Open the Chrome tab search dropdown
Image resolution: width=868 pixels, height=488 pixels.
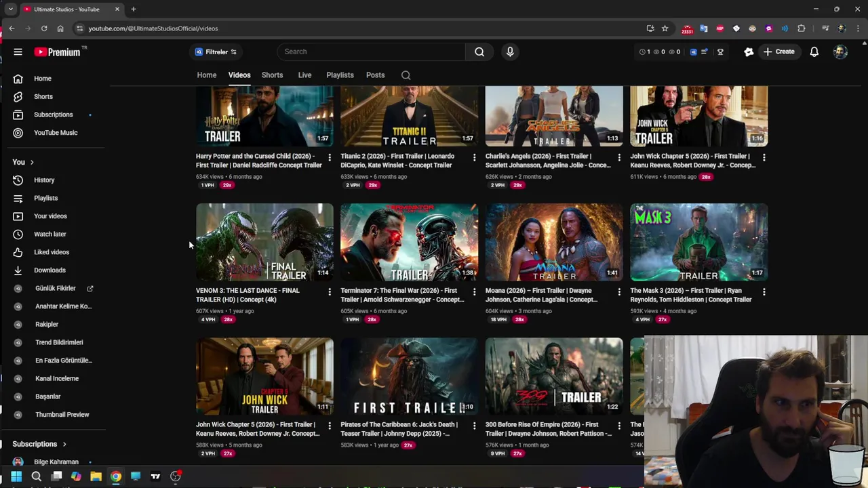click(10, 9)
